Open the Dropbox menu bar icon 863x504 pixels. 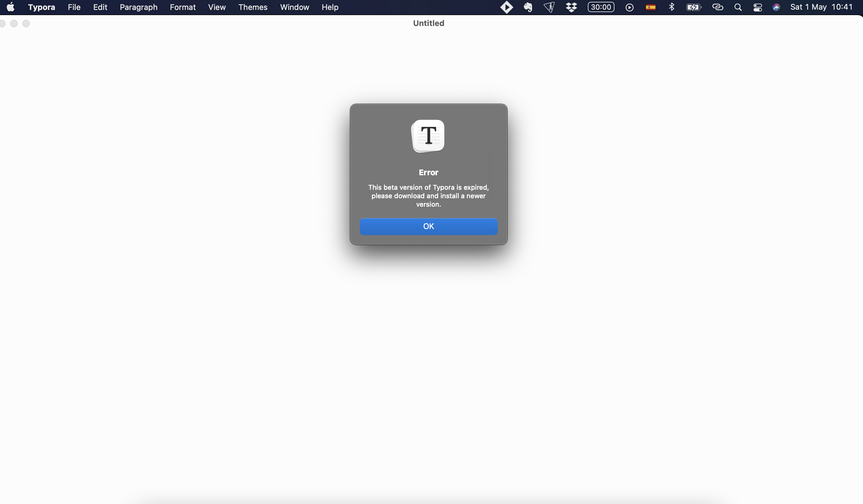(x=571, y=7)
